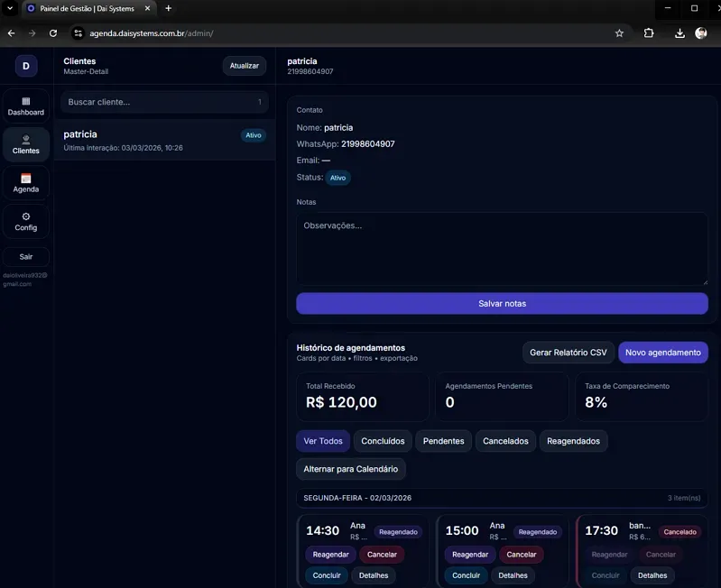
Task: Expand the browser tab search chevron
Action: click(10, 8)
